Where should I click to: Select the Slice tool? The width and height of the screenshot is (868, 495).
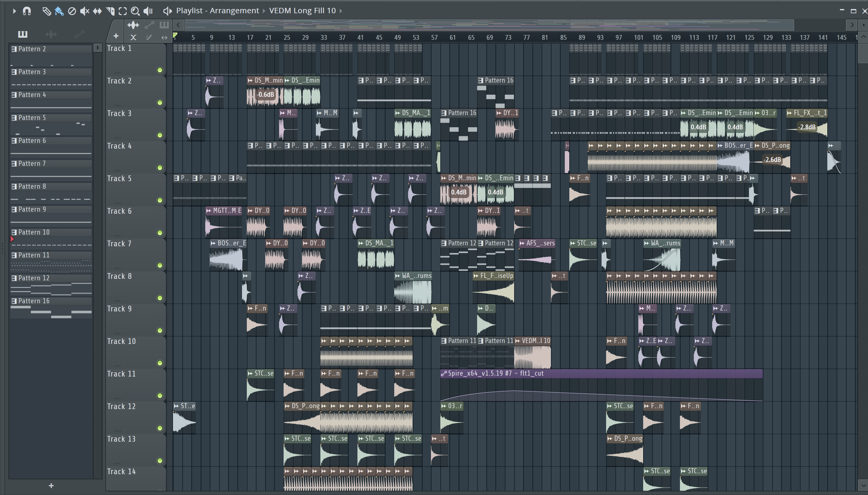(110, 11)
